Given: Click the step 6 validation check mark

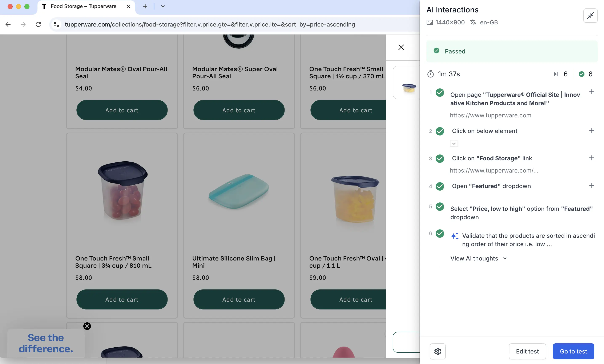Looking at the screenshot, I should coord(440,233).
